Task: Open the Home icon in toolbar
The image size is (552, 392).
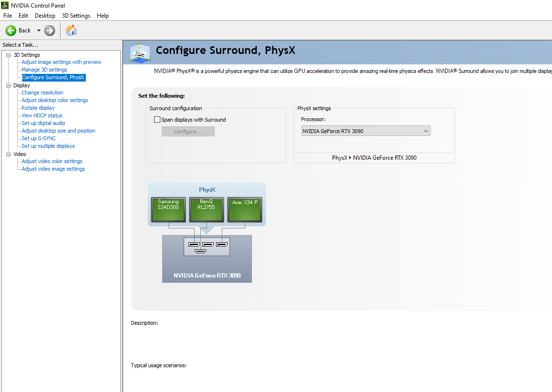Action: point(71,30)
